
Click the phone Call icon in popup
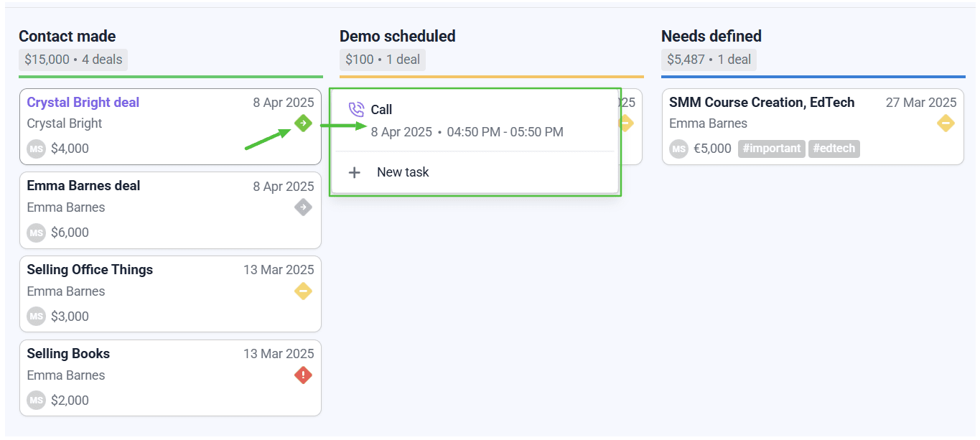[356, 110]
